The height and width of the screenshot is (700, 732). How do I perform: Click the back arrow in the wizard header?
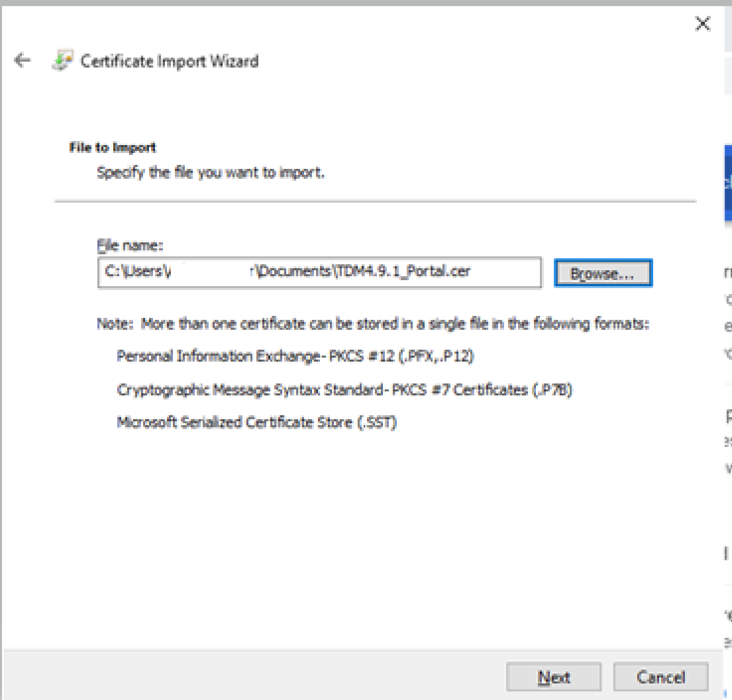click(x=23, y=61)
